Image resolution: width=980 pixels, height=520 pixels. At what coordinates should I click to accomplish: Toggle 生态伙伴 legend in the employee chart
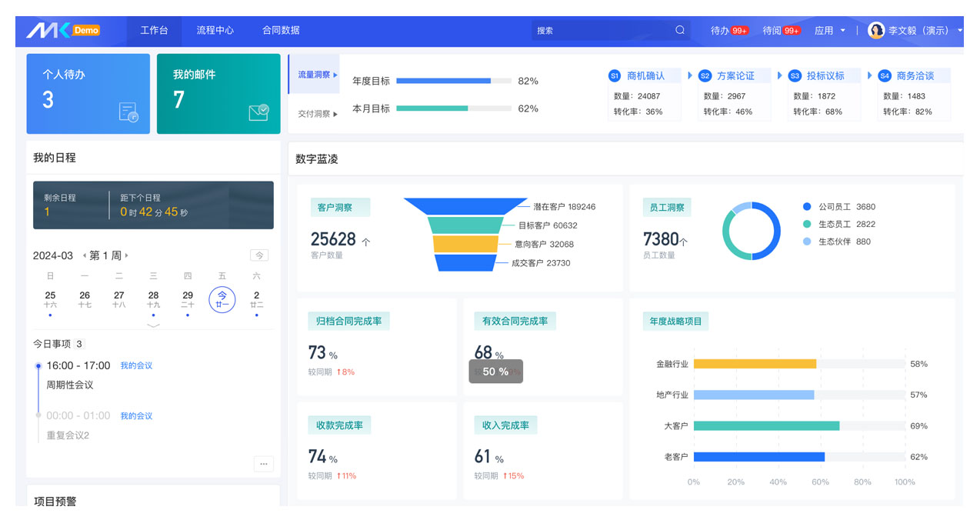[807, 242]
